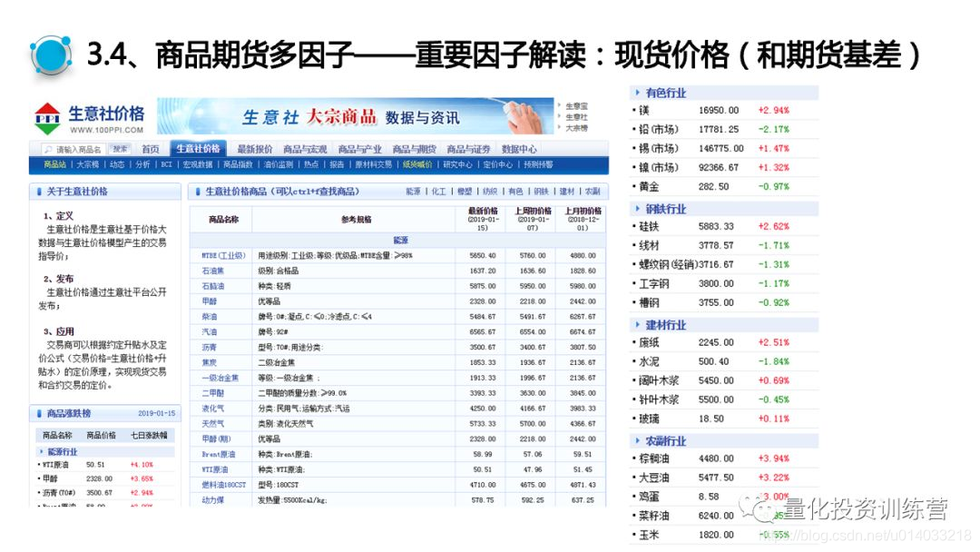Expand the 农副行业 section arrow
Viewport: 980px width, 552px height.
click(x=637, y=440)
